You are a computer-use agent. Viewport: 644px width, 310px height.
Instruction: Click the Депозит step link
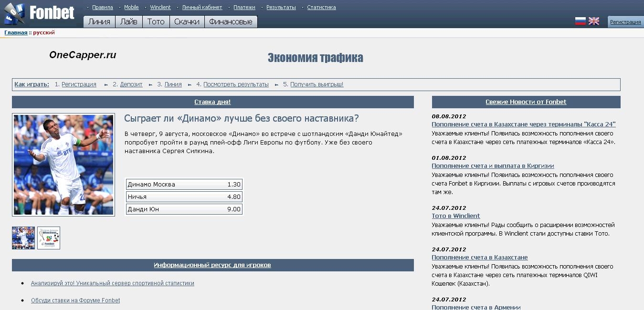click(131, 84)
